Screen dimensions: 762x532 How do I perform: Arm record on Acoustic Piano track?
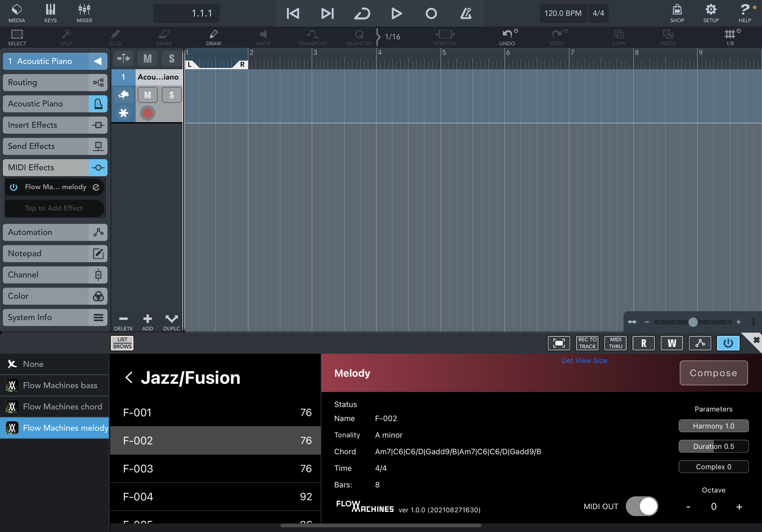point(148,113)
